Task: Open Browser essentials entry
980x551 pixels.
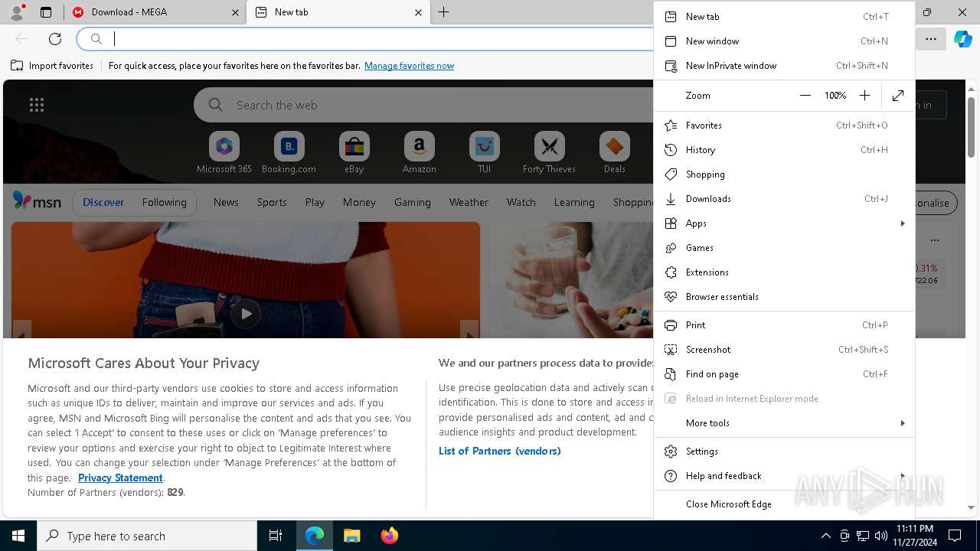Action: (784, 297)
